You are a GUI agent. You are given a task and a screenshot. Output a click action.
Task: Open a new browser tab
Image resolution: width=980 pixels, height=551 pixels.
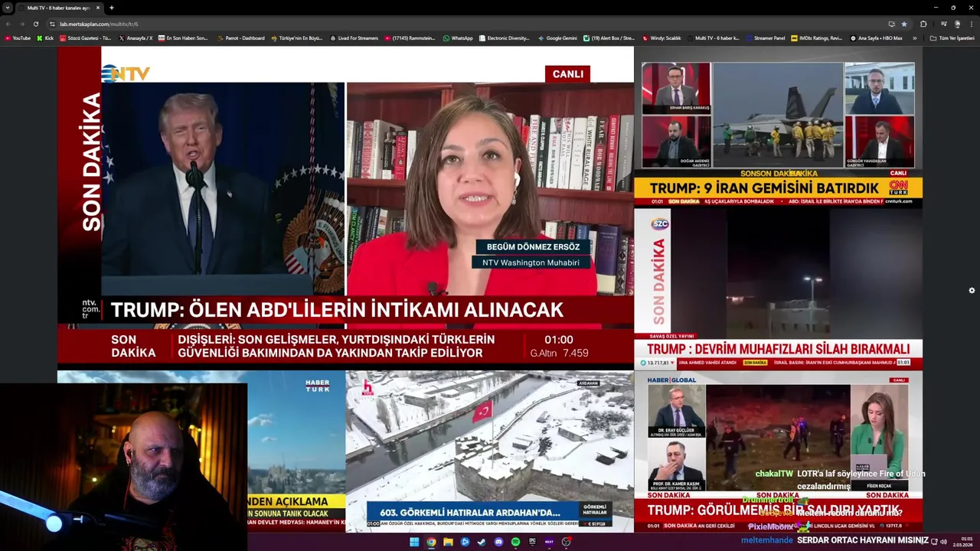click(111, 8)
